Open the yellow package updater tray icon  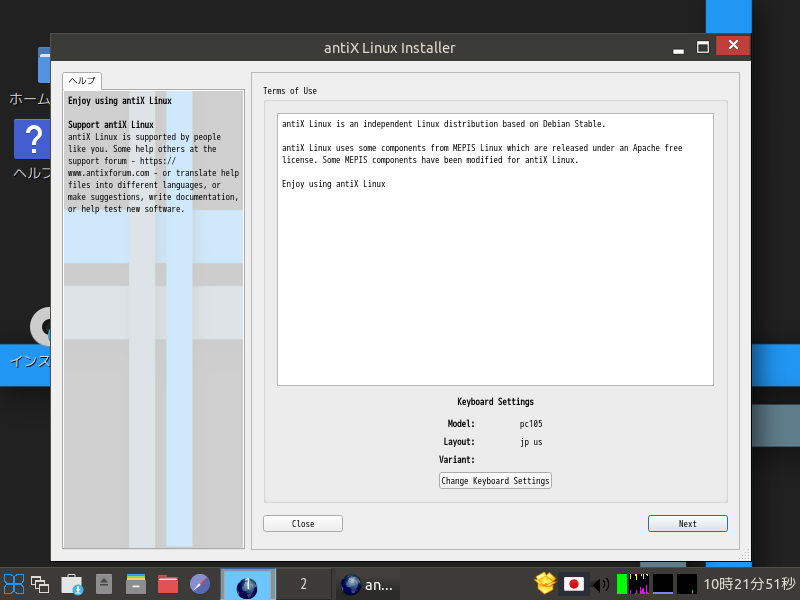coord(545,584)
